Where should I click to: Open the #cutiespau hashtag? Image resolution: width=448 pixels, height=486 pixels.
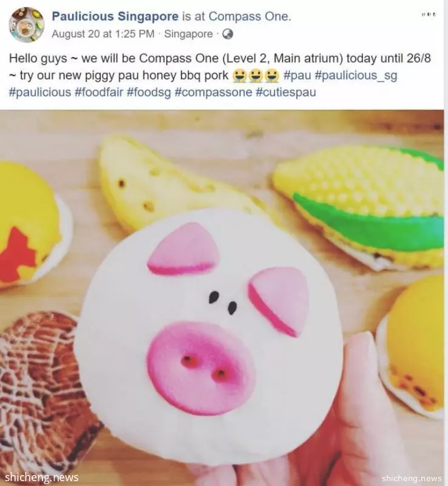pyautogui.click(x=286, y=92)
